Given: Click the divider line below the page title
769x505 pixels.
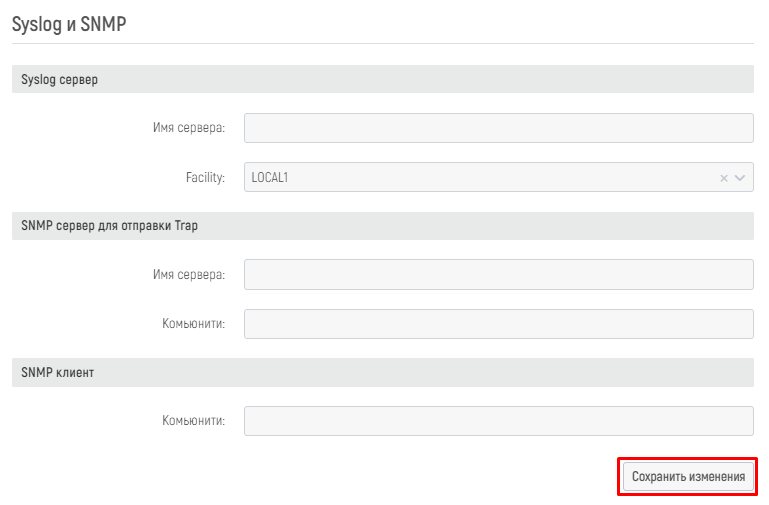Looking at the screenshot, I should [382, 44].
